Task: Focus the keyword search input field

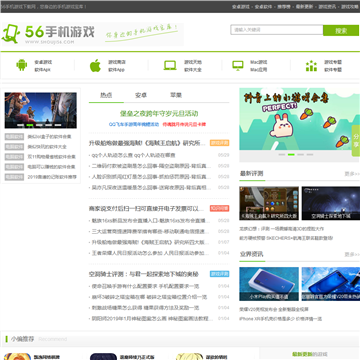Action: 277,30
